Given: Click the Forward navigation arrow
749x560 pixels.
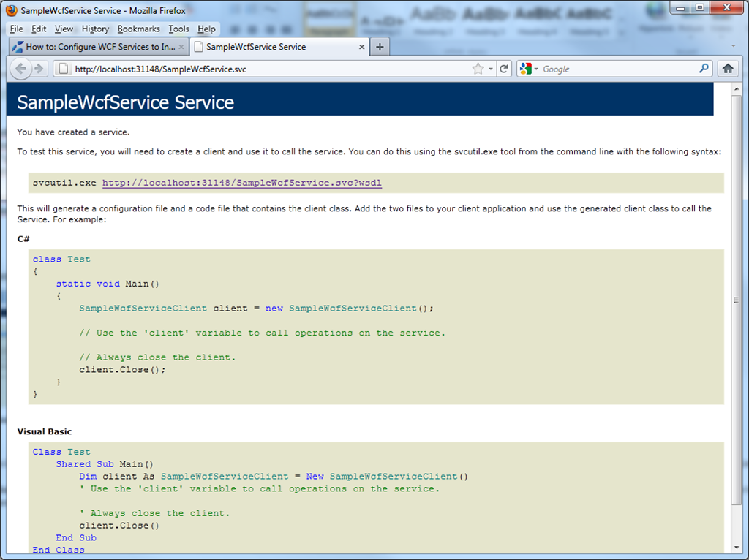Looking at the screenshot, I should pyautogui.click(x=39, y=69).
